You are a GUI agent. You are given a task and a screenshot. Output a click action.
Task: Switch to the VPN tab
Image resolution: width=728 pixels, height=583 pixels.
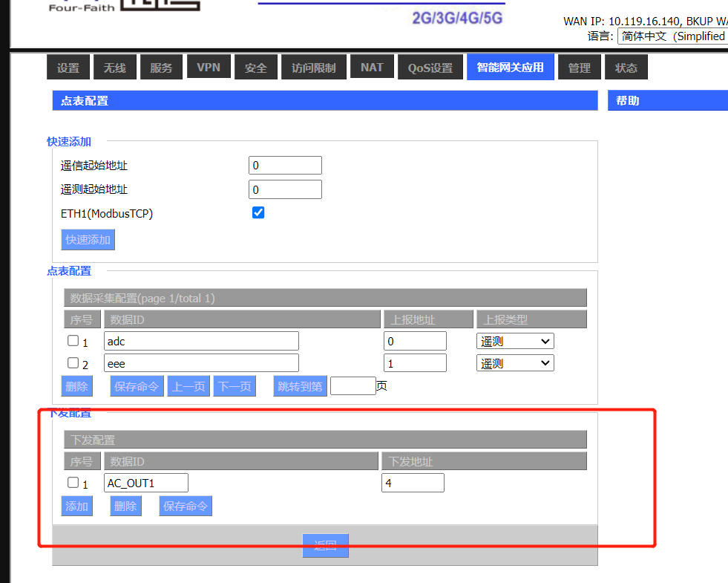click(208, 68)
